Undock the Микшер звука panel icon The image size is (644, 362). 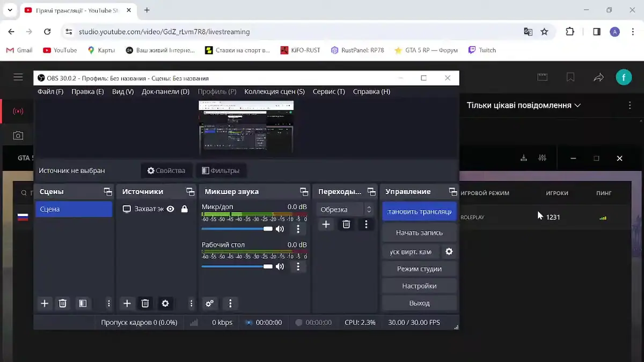coord(304,191)
